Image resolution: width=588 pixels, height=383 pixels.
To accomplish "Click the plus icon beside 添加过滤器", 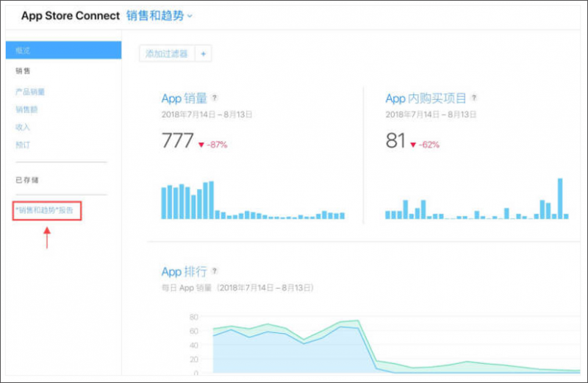I will [204, 54].
